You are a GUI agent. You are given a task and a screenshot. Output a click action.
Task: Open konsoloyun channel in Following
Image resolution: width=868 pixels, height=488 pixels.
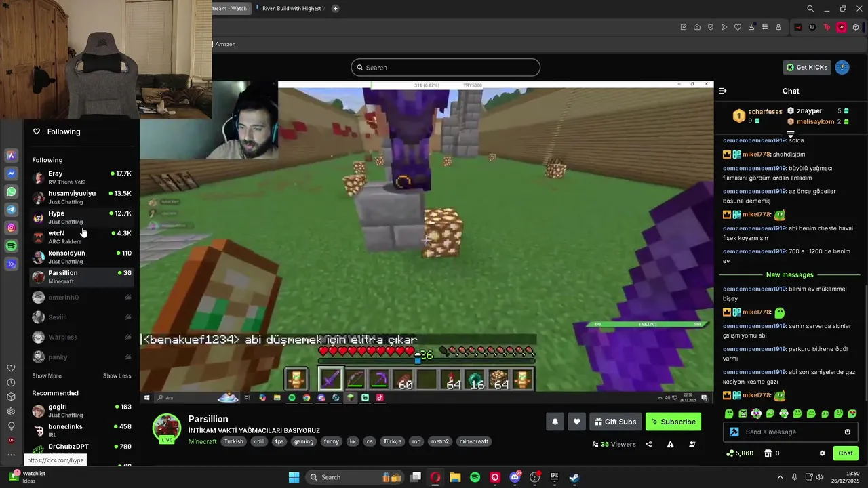tap(81, 257)
